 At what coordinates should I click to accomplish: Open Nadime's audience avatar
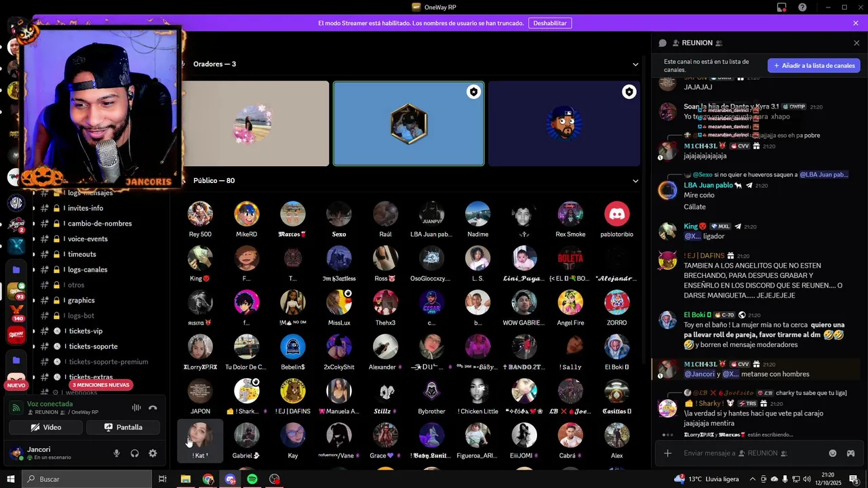click(x=477, y=214)
